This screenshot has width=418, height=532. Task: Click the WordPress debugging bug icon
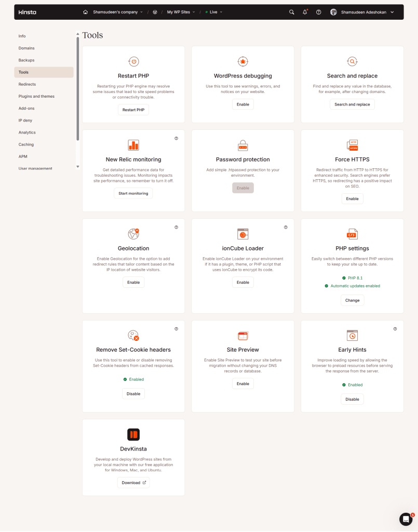click(242, 61)
